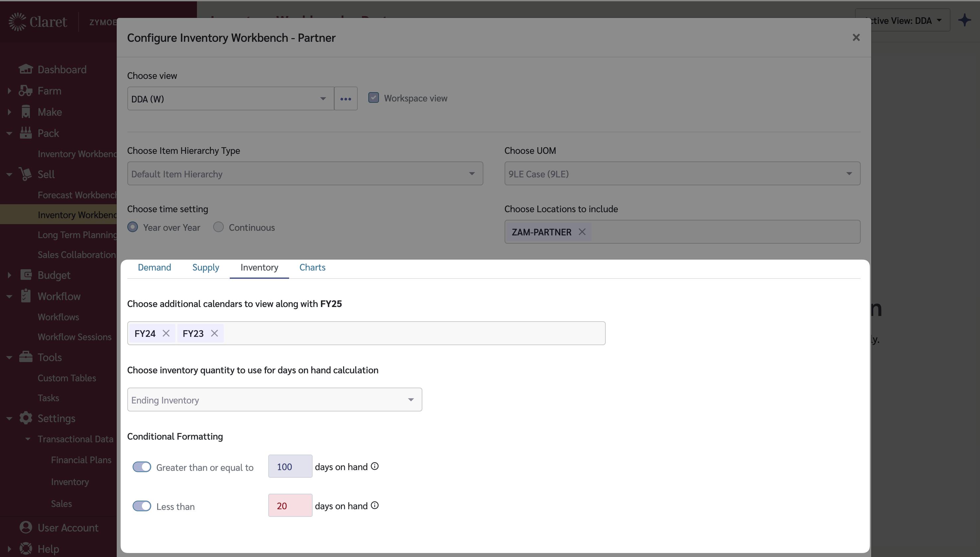Close the Configure Inventory Workbench dialog
Screen dimensions: 980x557
pyautogui.click(x=856, y=37)
